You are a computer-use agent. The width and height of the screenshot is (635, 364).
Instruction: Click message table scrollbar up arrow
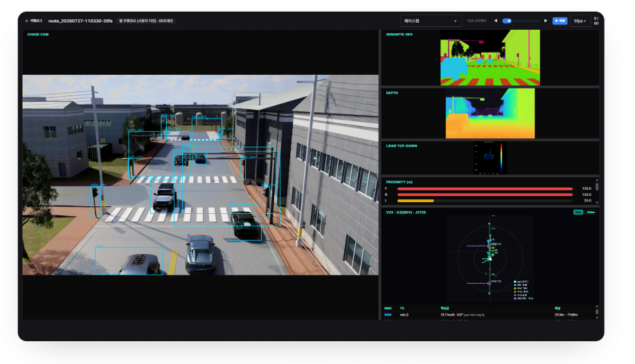tap(596, 307)
